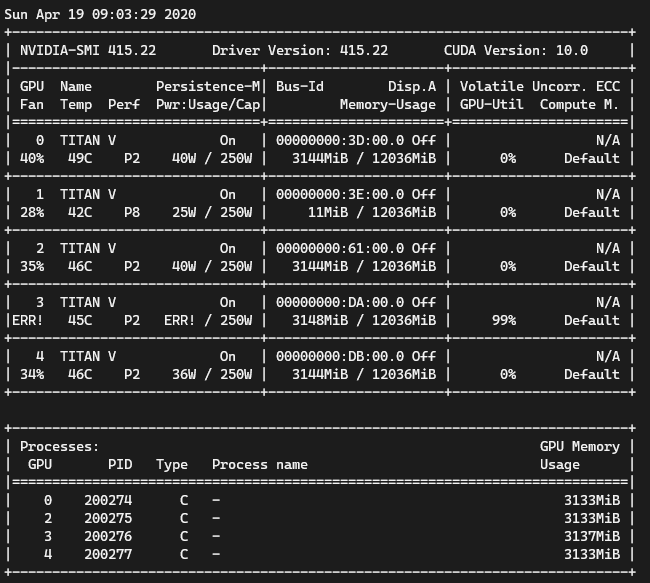The width and height of the screenshot is (650, 583).
Task: Click the text "NVIDIA-SMI 415.22"
Action: click(88, 51)
